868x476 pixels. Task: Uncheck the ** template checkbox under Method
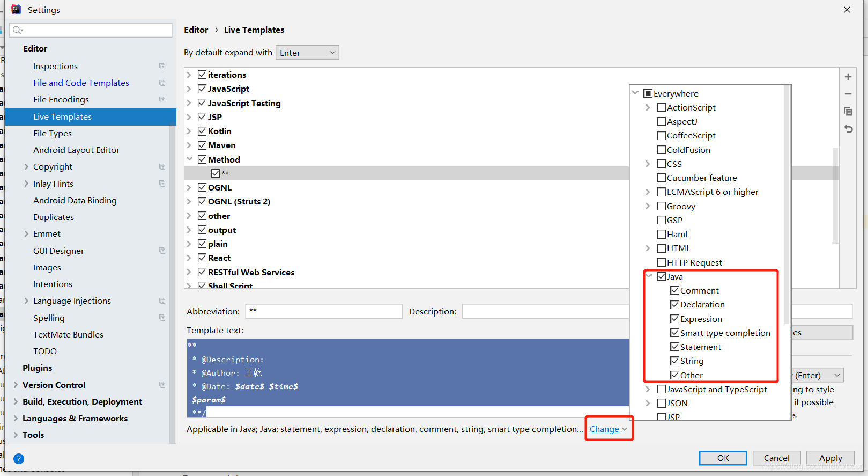coord(216,173)
